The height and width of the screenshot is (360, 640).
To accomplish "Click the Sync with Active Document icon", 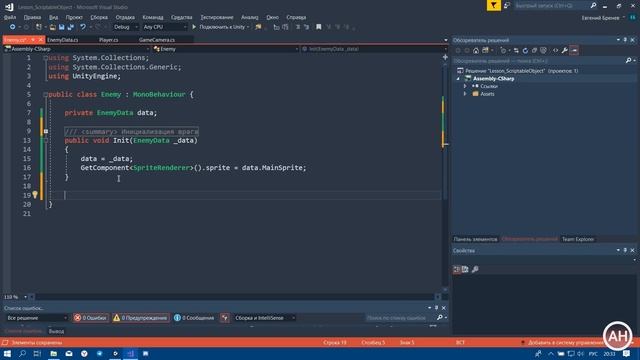I will click(516, 51).
